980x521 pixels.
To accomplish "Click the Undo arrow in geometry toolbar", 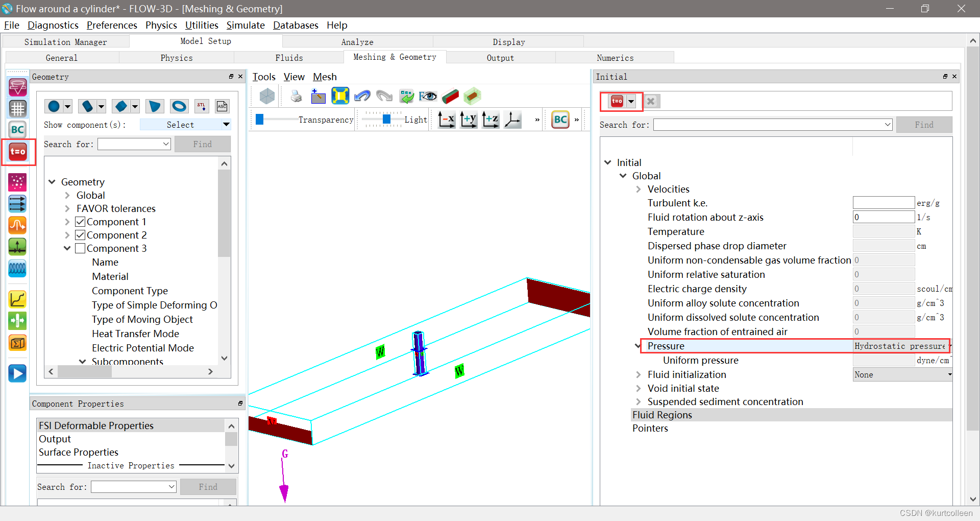I will click(362, 96).
